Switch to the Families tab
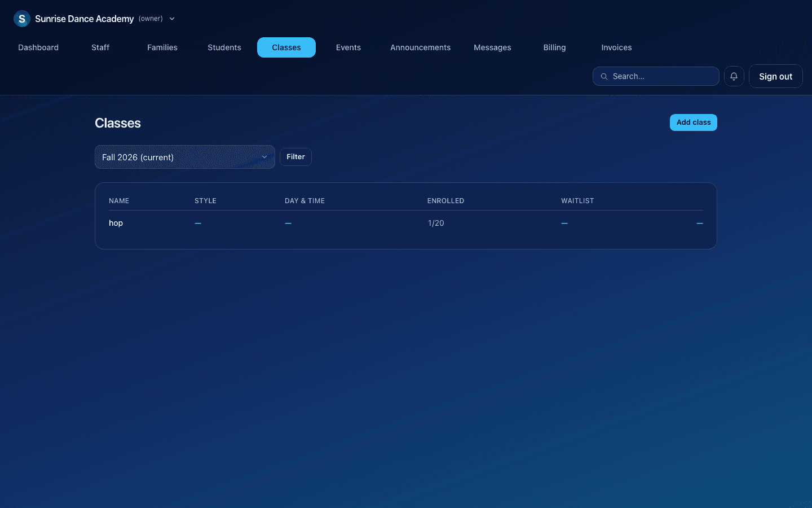Screen dimensions: 812x508 click(162, 47)
